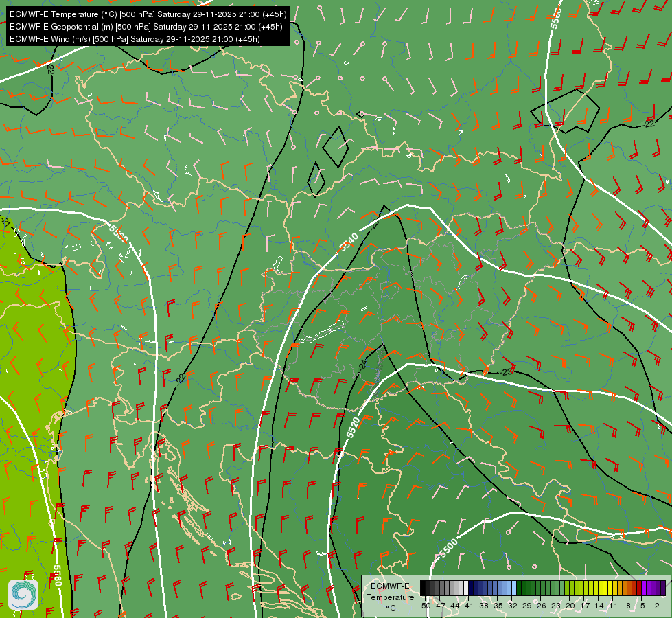Click the black swatch at the legend's left end
This screenshot has width=672, height=618.
423,588
